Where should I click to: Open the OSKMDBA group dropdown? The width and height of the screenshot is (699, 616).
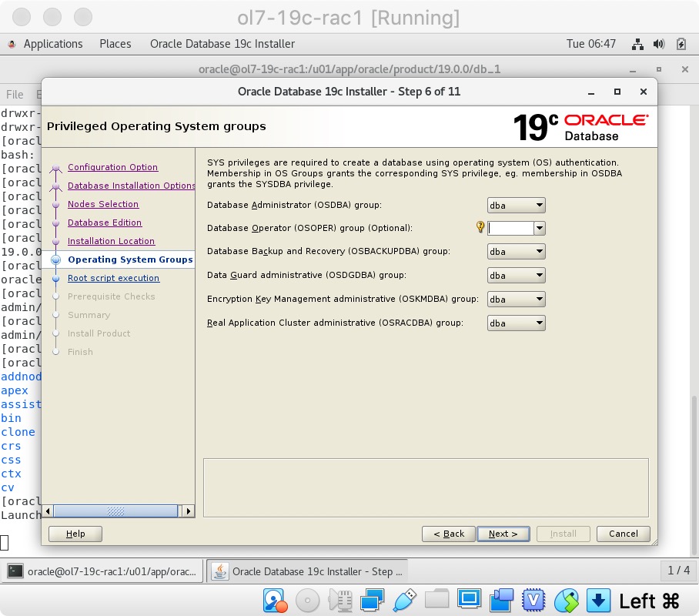coord(517,300)
